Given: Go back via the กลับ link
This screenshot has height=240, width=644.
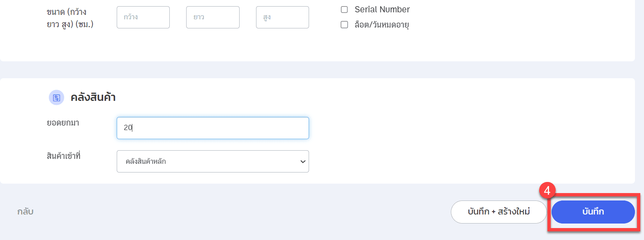Looking at the screenshot, I should pos(25,212).
